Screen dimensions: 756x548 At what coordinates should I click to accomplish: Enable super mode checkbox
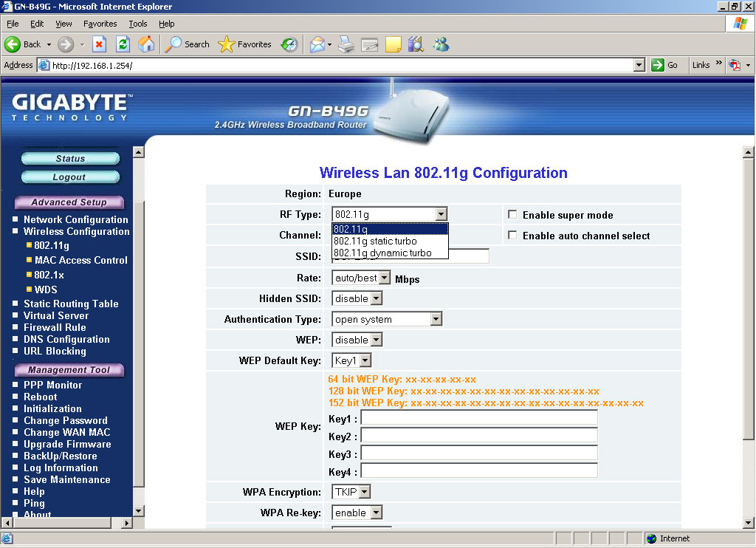pos(512,215)
